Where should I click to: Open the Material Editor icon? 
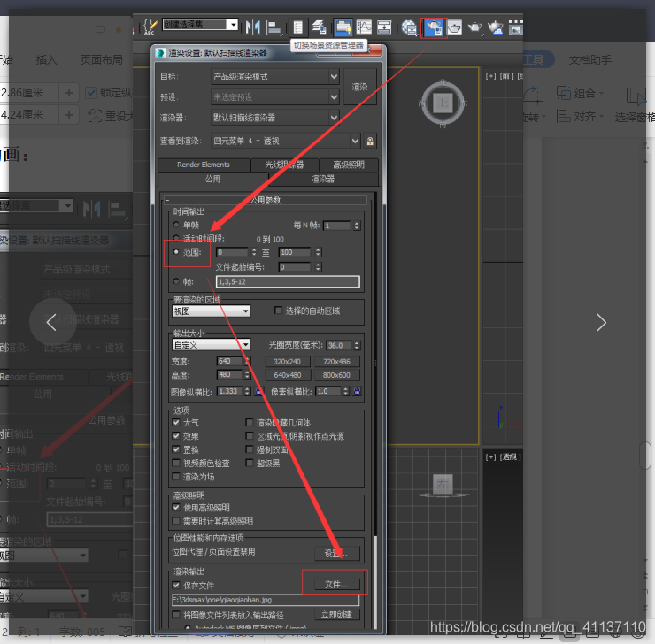tap(409, 27)
